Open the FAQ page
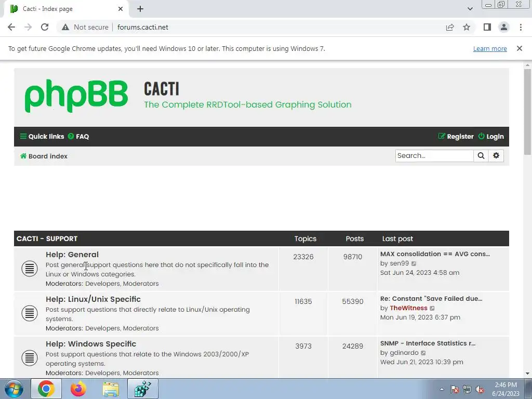 pyautogui.click(x=78, y=137)
